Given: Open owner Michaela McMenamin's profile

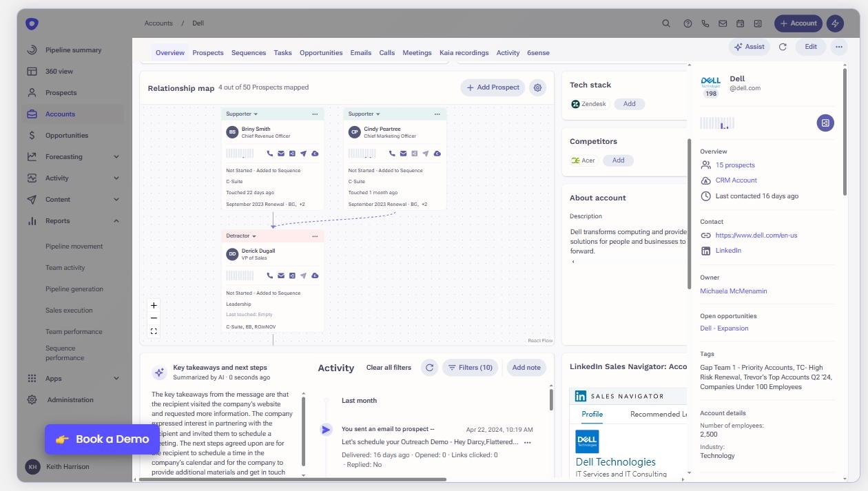Looking at the screenshot, I should point(734,291).
